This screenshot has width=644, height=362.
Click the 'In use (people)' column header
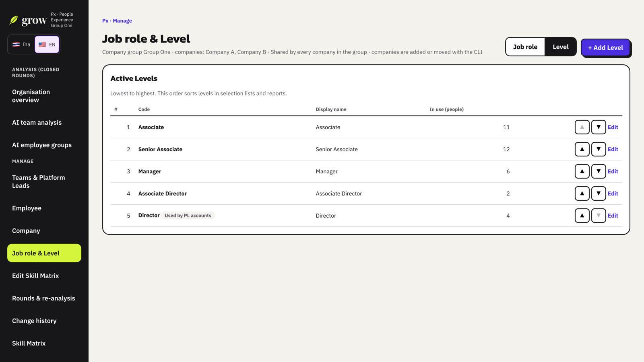pyautogui.click(x=446, y=109)
